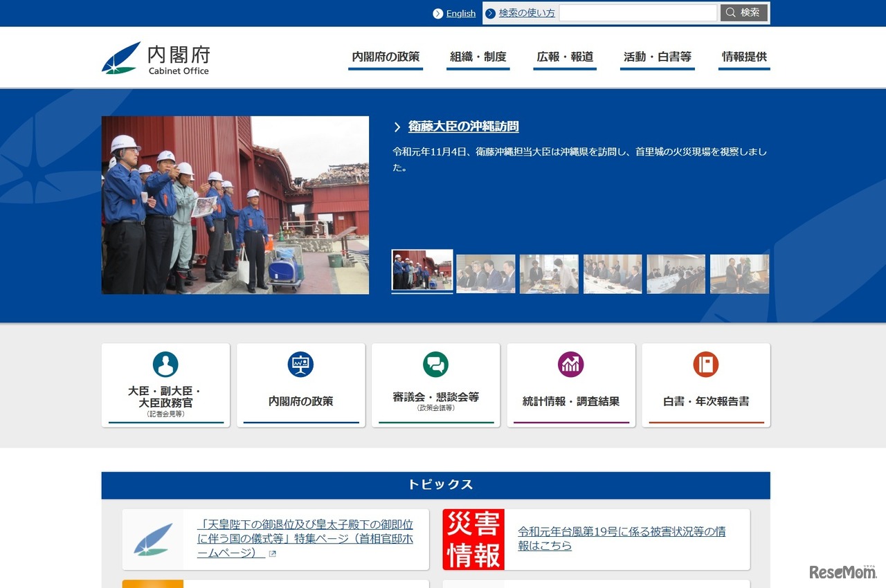The width and height of the screenshot is (886, 588).
Task: Open the 組織・制度 navigation menu
Action: [478, 57]
